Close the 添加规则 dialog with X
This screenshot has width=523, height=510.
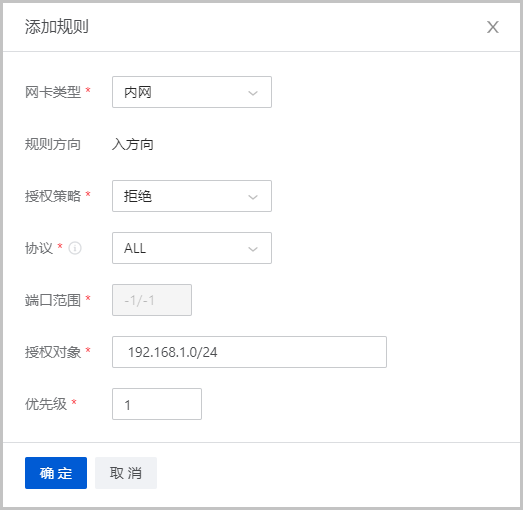coord(493,27)
